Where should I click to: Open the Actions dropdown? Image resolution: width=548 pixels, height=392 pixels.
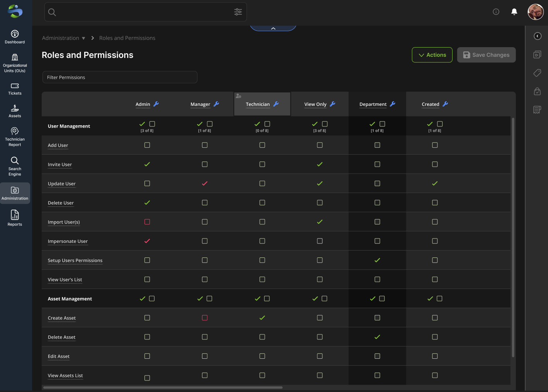(432, 55)
